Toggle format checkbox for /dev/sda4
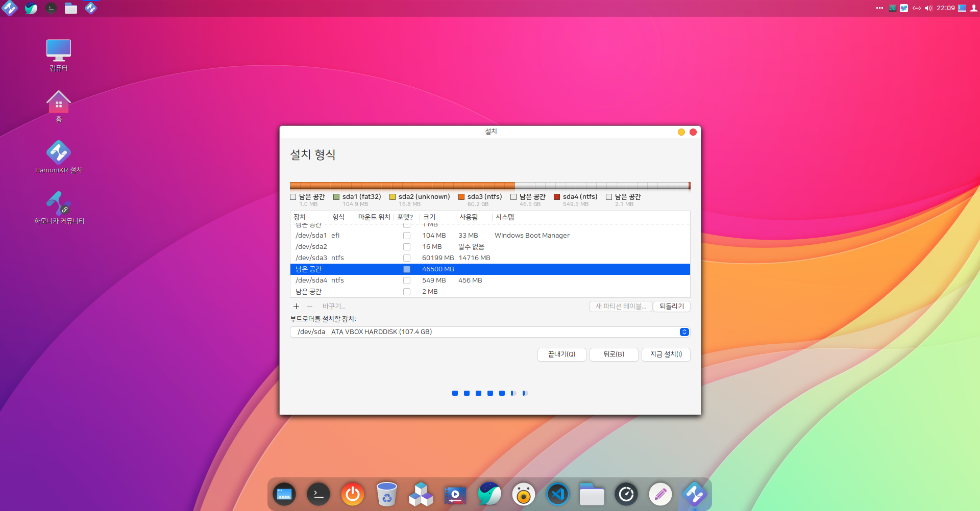Image resolution: width=980 pixels, height=511 pixels. point(407,280)
